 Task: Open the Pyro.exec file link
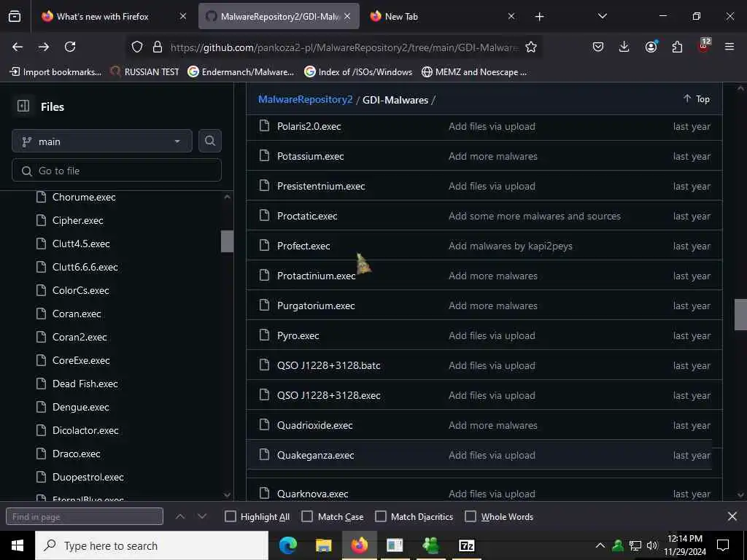pyautogui.click(x=298, y=335)
